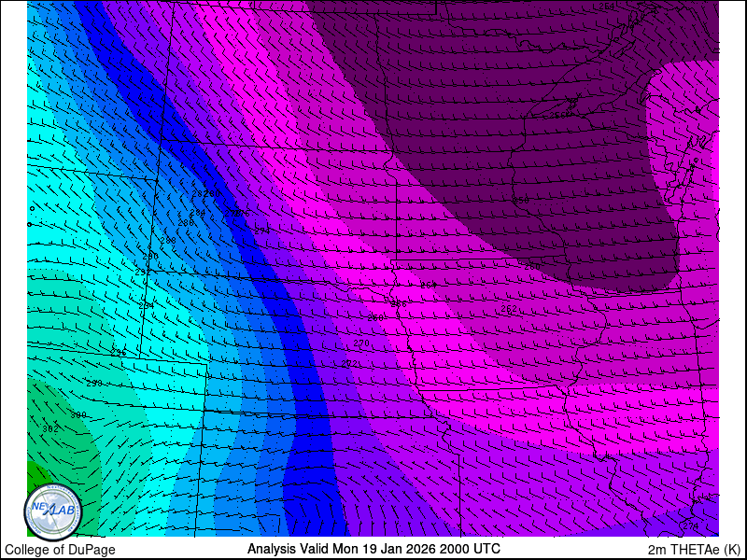
Task: Click the 286 contour label
Action: point(186,222)
